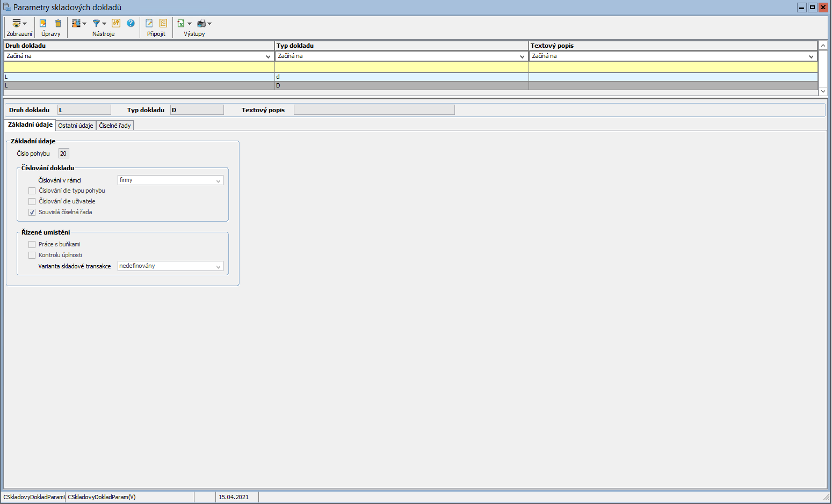The image size is (832, 504).
Task: Open the Číslování v rámci dropdown
Action: coord(170,180)
